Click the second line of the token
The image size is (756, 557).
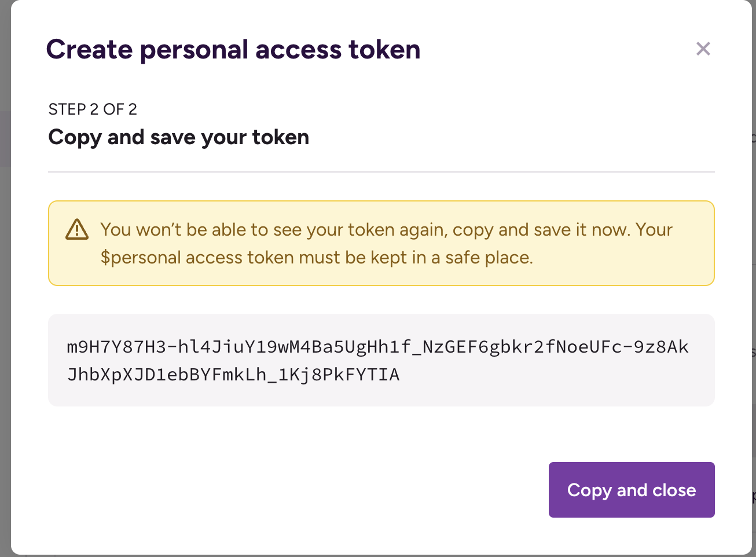[233, 375]
